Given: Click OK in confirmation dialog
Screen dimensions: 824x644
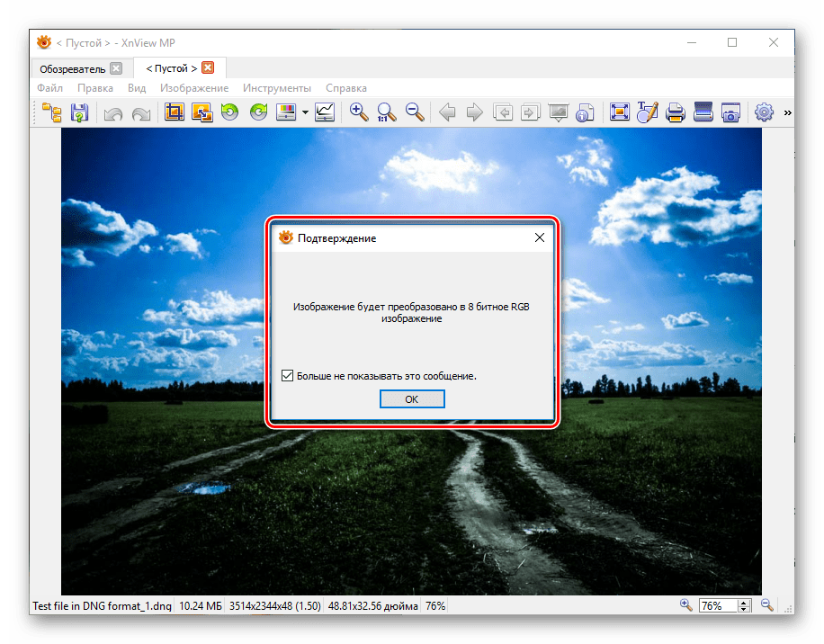Looking at the screenshot, I should pos(412,399).
